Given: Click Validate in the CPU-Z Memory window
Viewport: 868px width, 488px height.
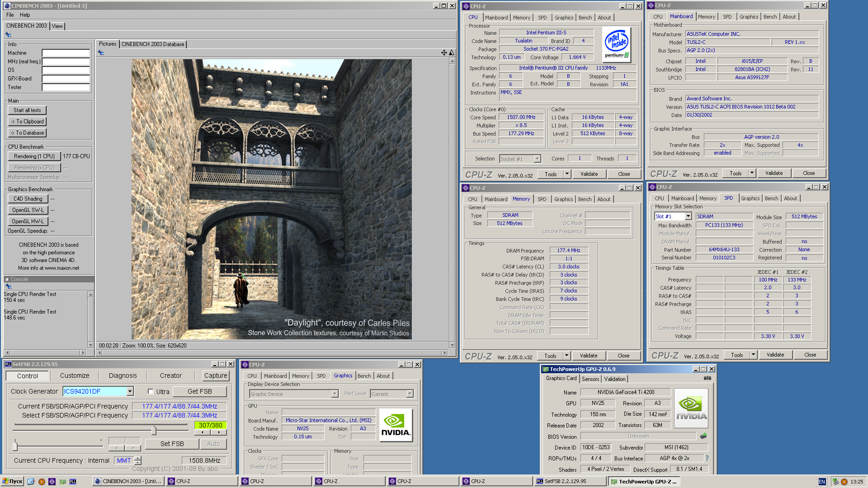Looking at the screenshot, I should tap(589, 356).
